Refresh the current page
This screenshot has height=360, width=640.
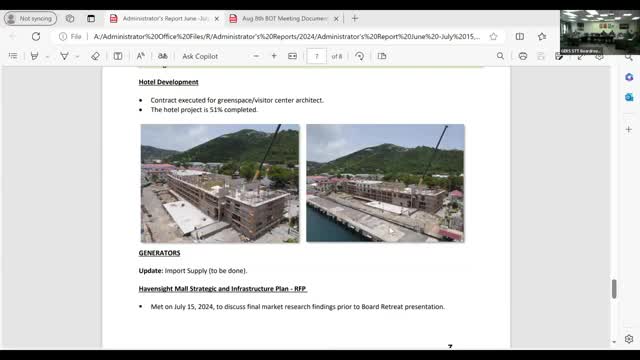point(36,36)
